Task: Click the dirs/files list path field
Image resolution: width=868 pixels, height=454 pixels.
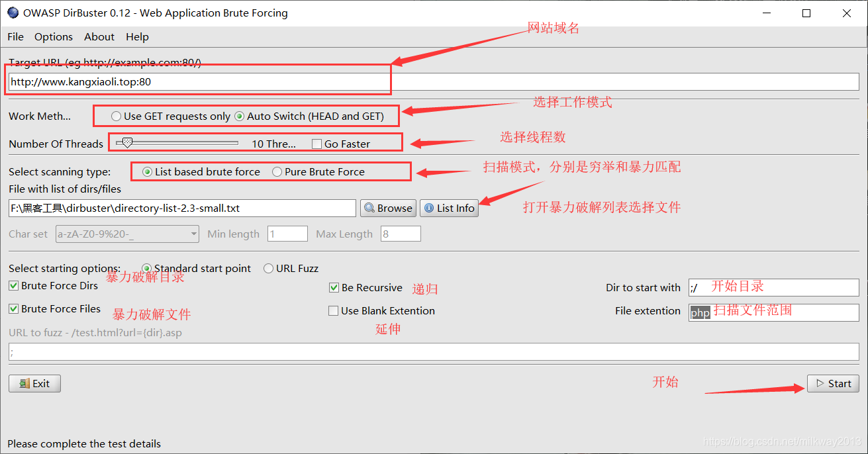Action: (x=182, y=208)
